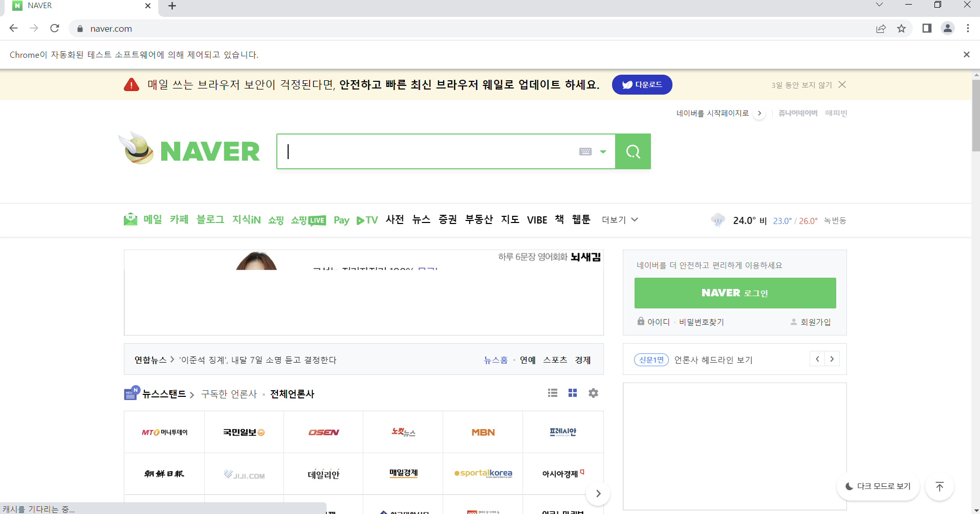The height and width of the screenshot is (514, 980).
Task: Open Chrome three-dot menu
Action: 968,29
